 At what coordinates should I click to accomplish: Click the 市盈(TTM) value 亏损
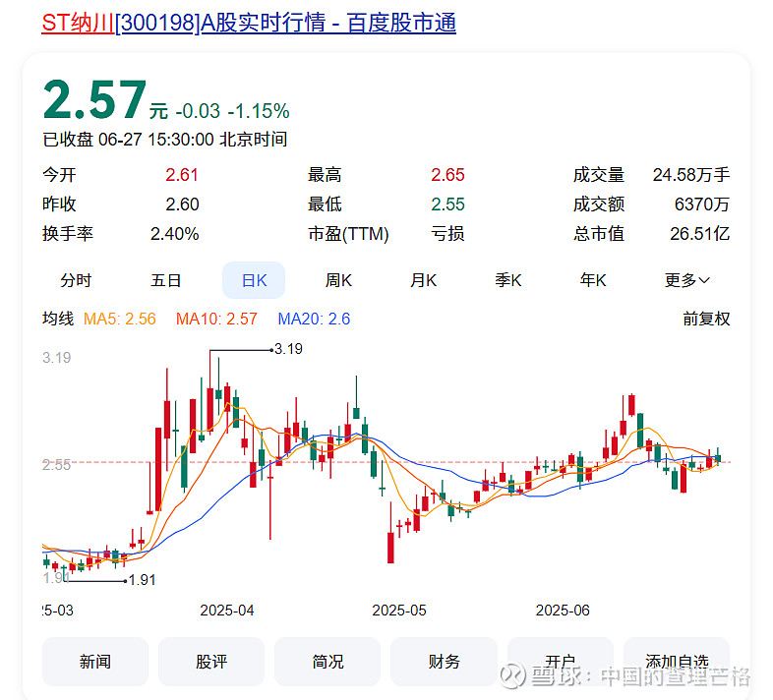(x=447, y=234)
